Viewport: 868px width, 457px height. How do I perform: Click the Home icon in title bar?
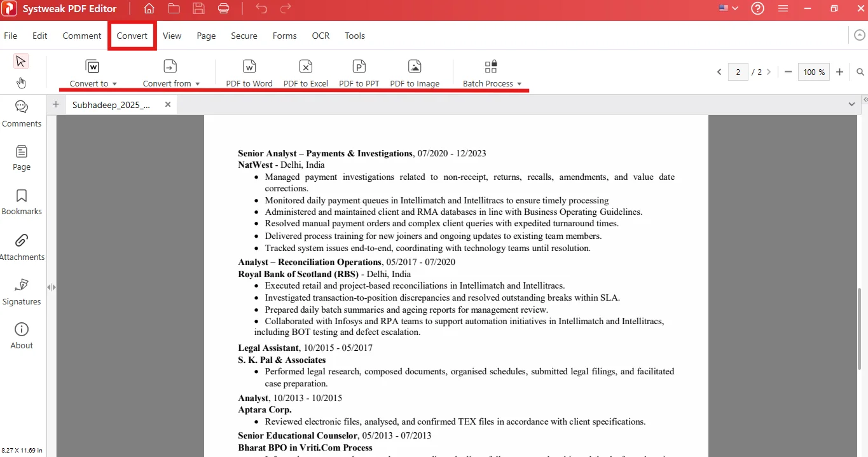point(149,9)
